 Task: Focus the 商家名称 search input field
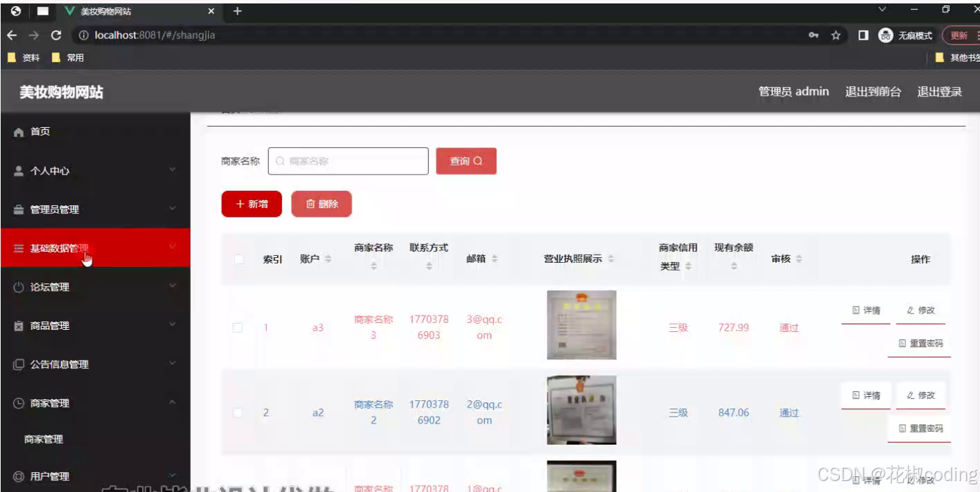click(x=348, y=161)
